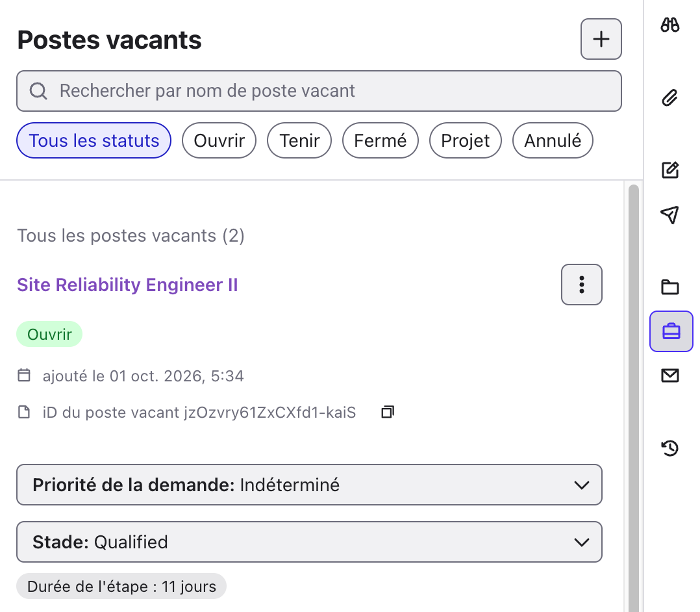Open the history clock icon
The image size is (700, 612).
669,448
